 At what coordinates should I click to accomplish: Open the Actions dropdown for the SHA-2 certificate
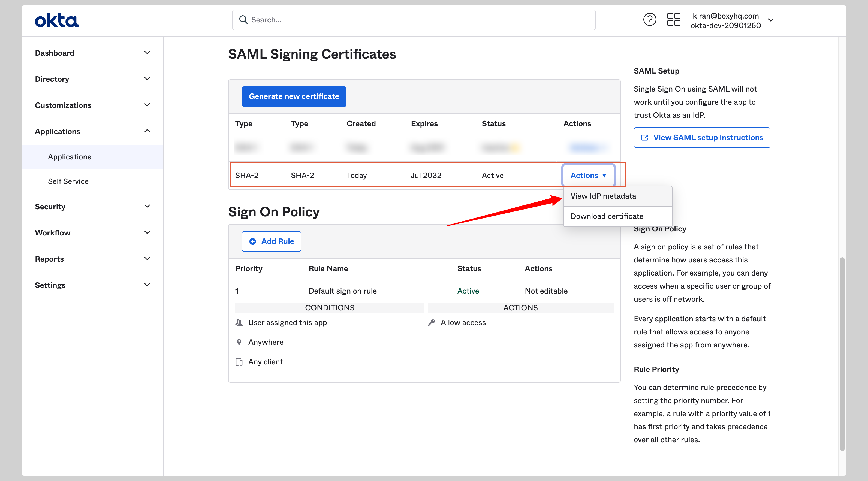point(588,175)
